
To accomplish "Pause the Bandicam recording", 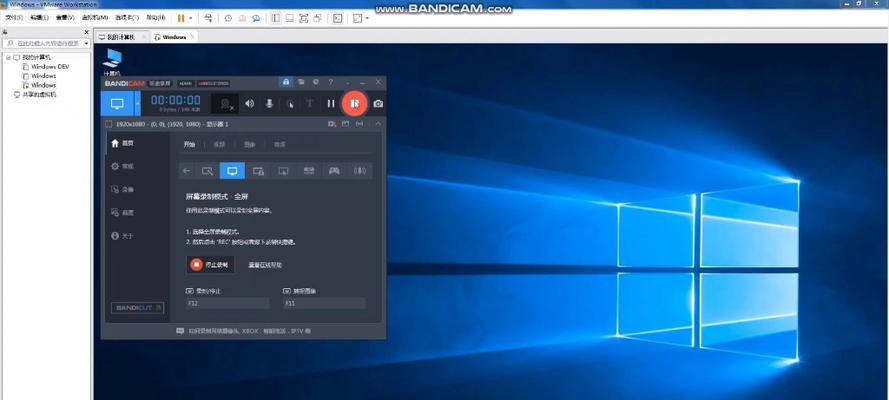I will [331, 104].
